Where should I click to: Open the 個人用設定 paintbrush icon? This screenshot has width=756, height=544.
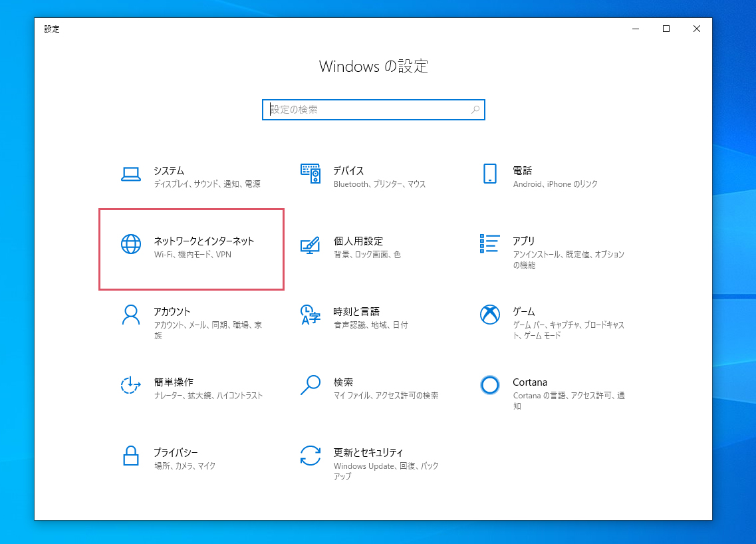click(310, 245)
